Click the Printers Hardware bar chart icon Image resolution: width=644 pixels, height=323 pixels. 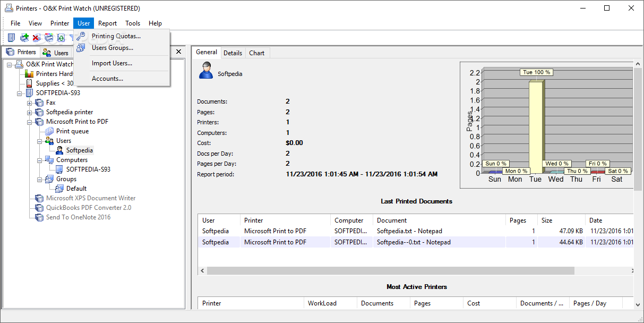[x=29, y=74]
